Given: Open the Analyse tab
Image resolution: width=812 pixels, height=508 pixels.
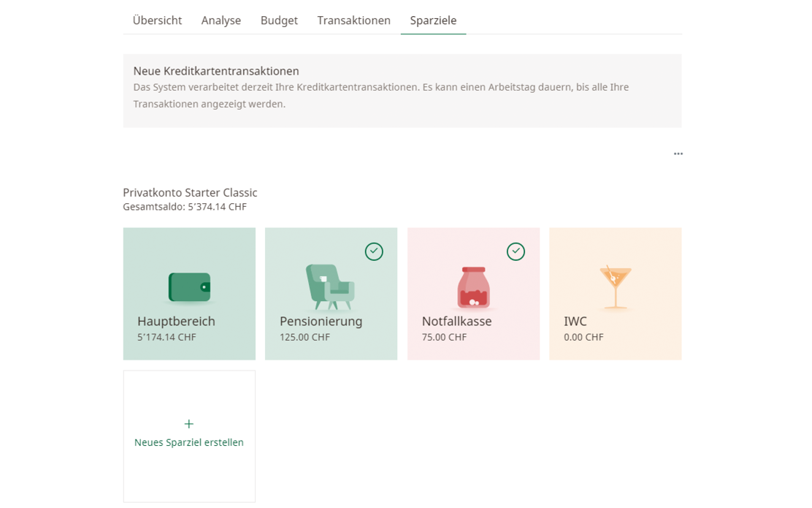Looking at the screenshot, I should (221, 20).
